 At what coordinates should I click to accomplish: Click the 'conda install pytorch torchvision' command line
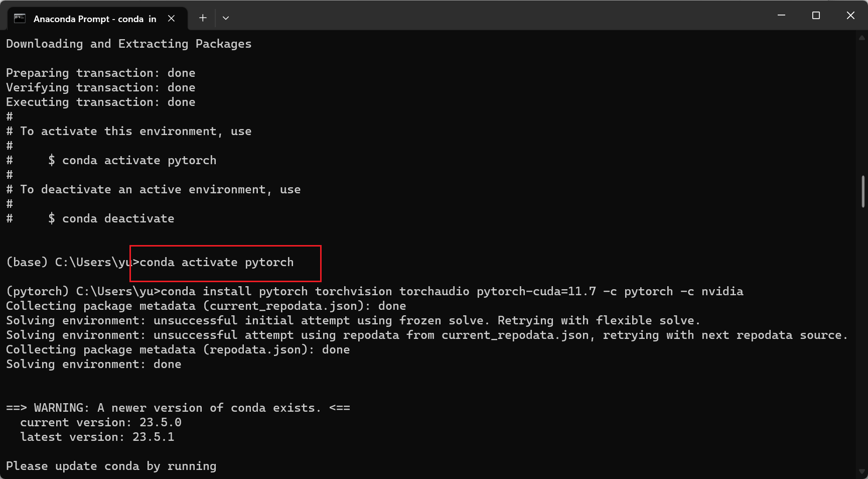(x=376, y=291)
